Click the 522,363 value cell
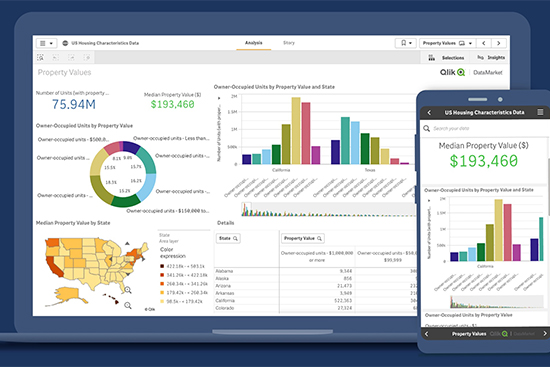 [x=343, y=300]
